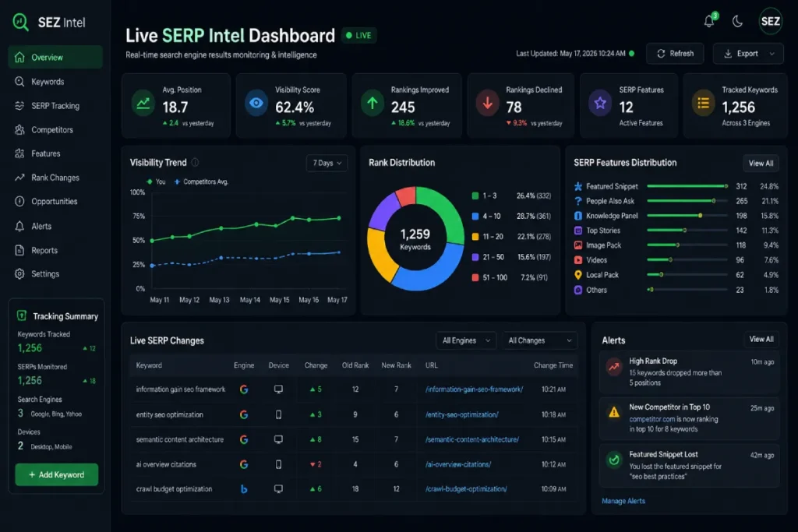The image size is (798, 532).
Task: Click the crawl budget optimization keyword row
Action: click(354, 488)
